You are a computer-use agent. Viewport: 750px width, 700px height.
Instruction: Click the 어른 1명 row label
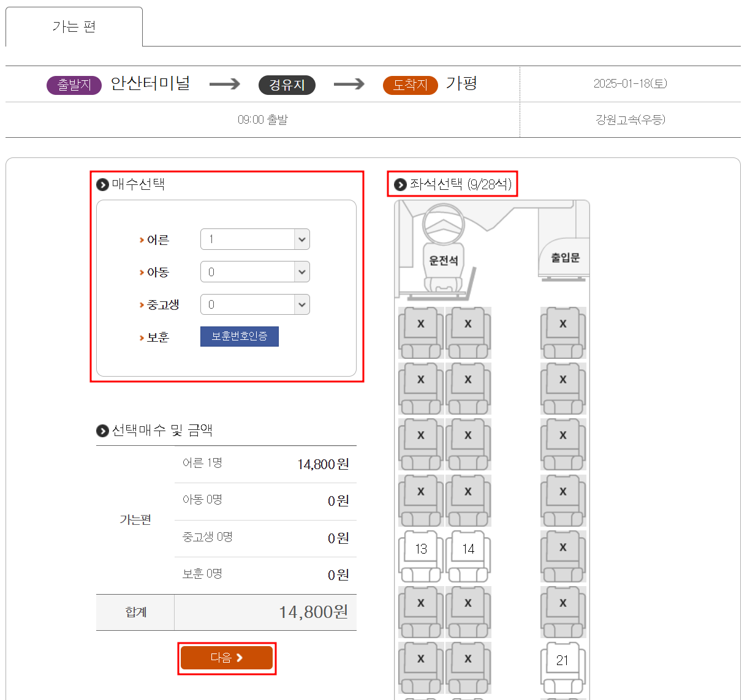click(x=202, y=463)
